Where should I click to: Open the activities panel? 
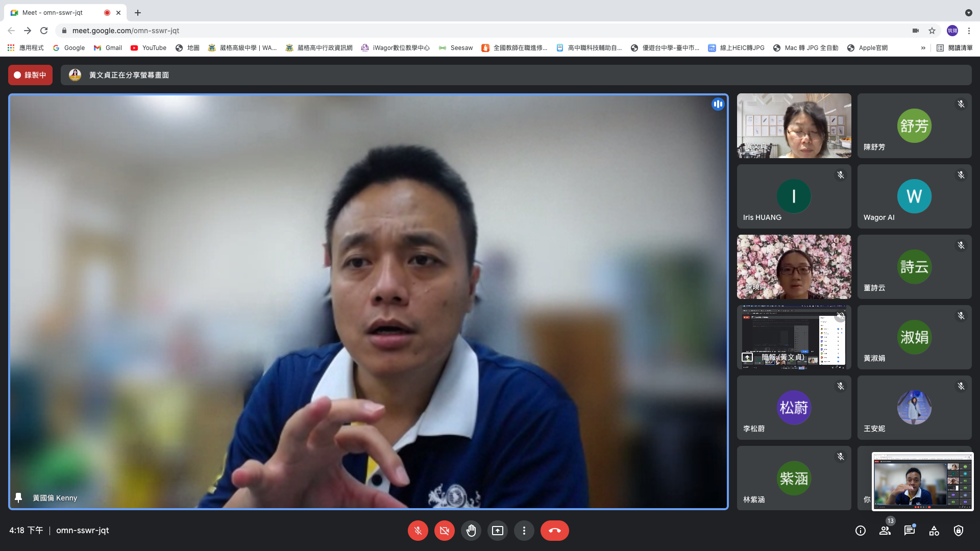pyautogui.click(x=934, y=531)
